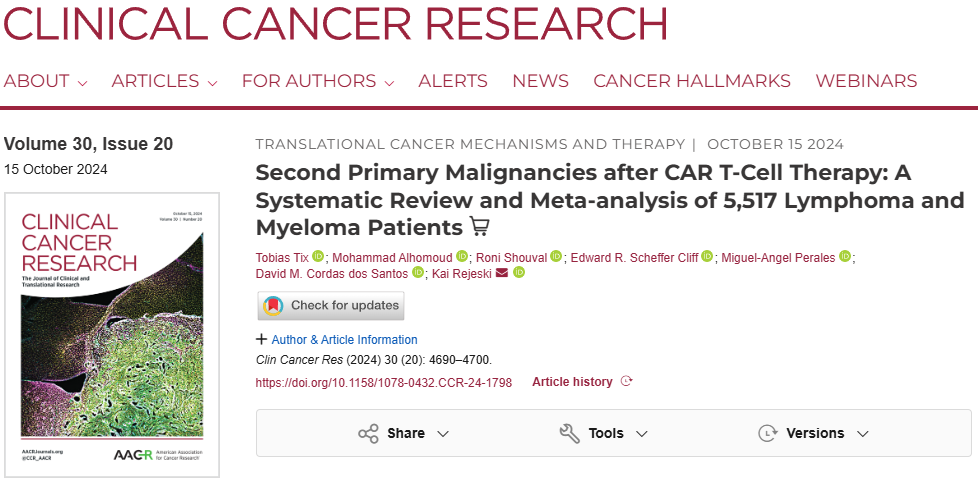Click the Tools wrench icon

[569, 433]
